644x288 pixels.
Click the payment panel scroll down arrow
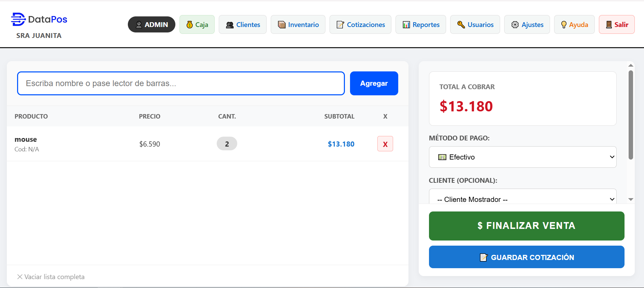[x=631, y=199]
